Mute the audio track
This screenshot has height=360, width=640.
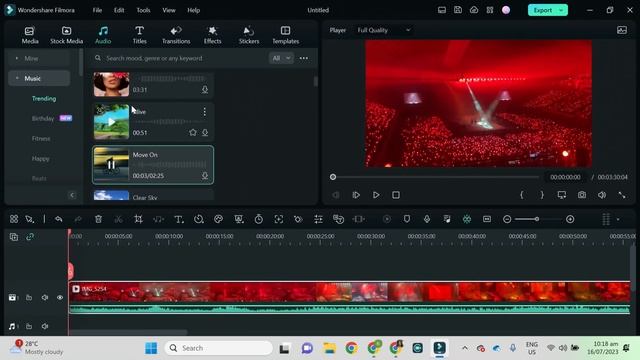(x=45, y=326)
